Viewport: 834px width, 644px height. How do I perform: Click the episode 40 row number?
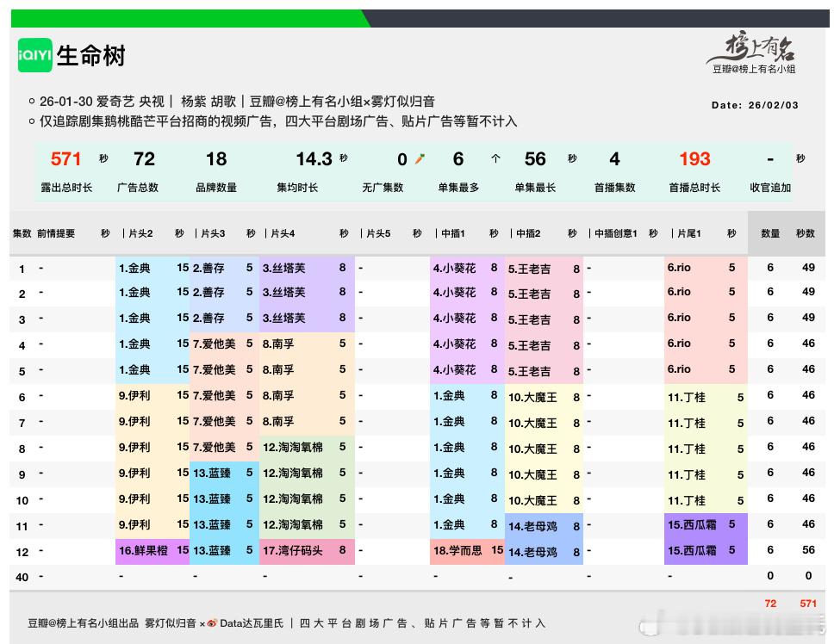(x=22, y=576)
